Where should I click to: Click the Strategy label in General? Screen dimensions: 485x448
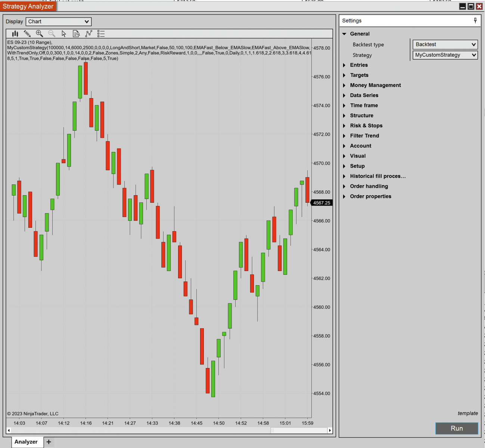[x=362, y=55]
